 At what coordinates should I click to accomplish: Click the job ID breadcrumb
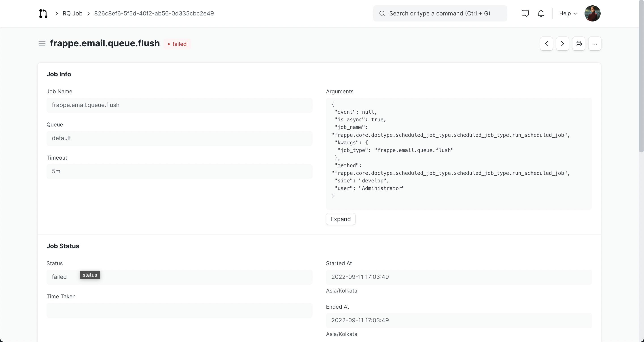coord(154,13)
